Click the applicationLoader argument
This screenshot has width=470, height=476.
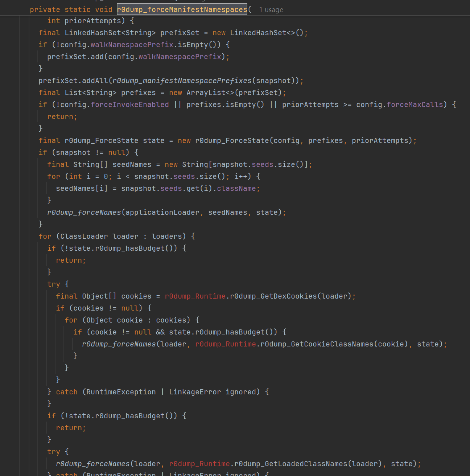tap(162, 213)
